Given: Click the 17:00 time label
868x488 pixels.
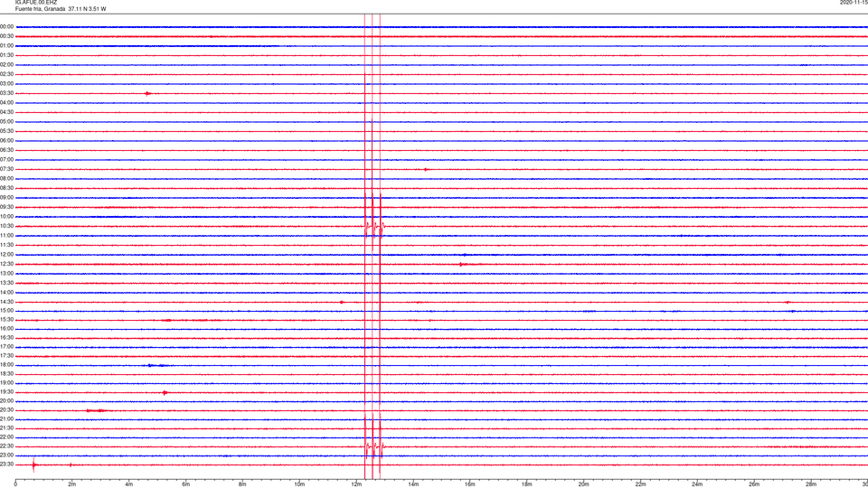Looking at the screenshot, I should [x=6, y=347].
